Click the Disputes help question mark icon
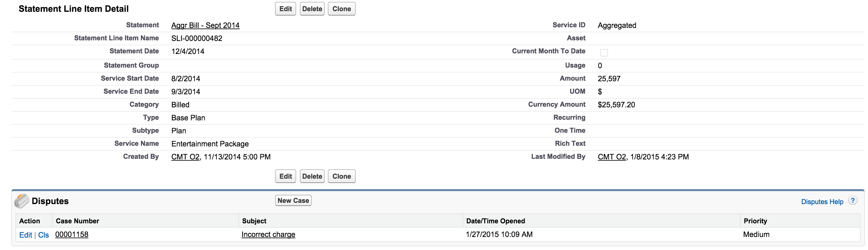The image size is (868, 250). (853, 201)
